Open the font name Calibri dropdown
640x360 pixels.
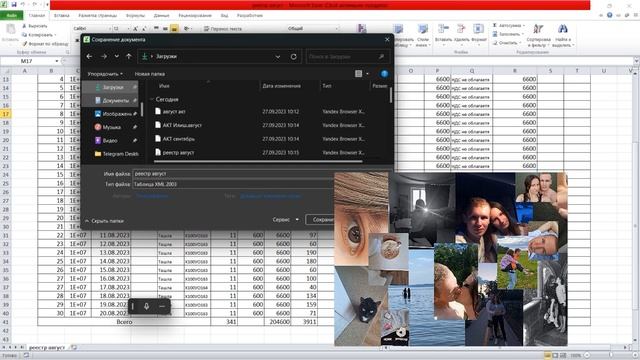click(109, 29)
